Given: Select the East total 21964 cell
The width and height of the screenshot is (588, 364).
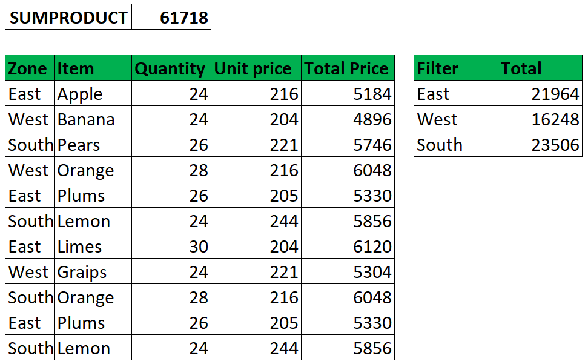Looking at the screenshot, I should click(x=540, y=93).
